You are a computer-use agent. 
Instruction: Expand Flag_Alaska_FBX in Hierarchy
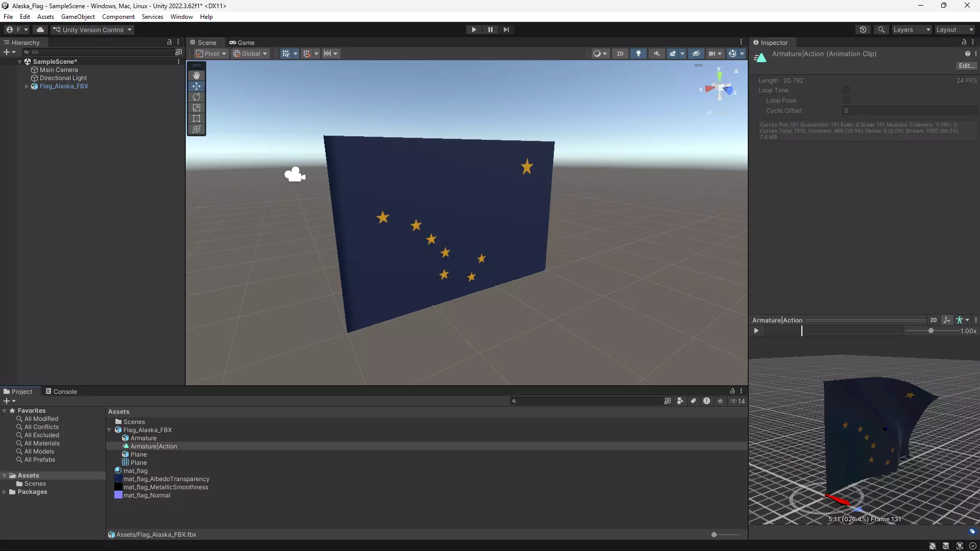[x=27, y=86]
